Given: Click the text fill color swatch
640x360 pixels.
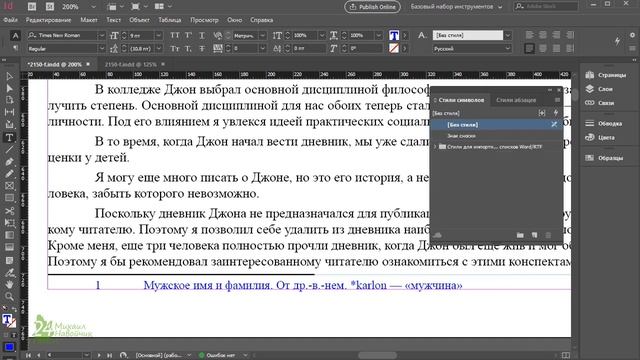Looking at the screenshot, I should [x=394, y=36].
